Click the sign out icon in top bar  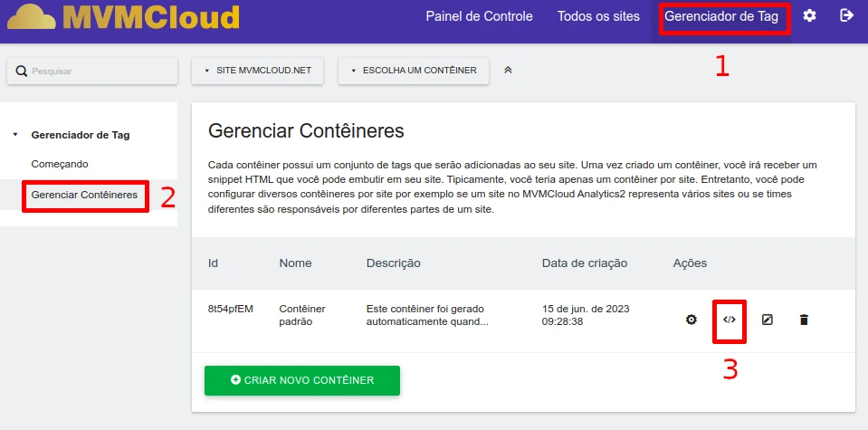click(x=847, y=16)
